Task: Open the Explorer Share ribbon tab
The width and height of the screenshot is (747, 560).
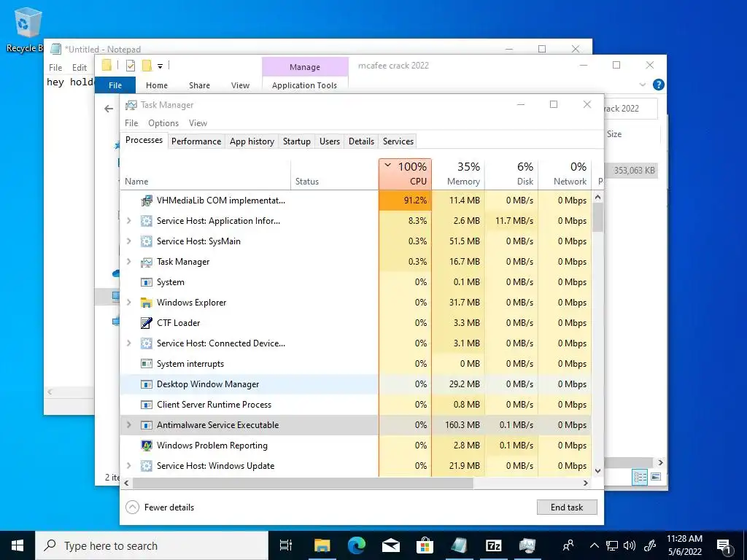Action: (199, 85)
